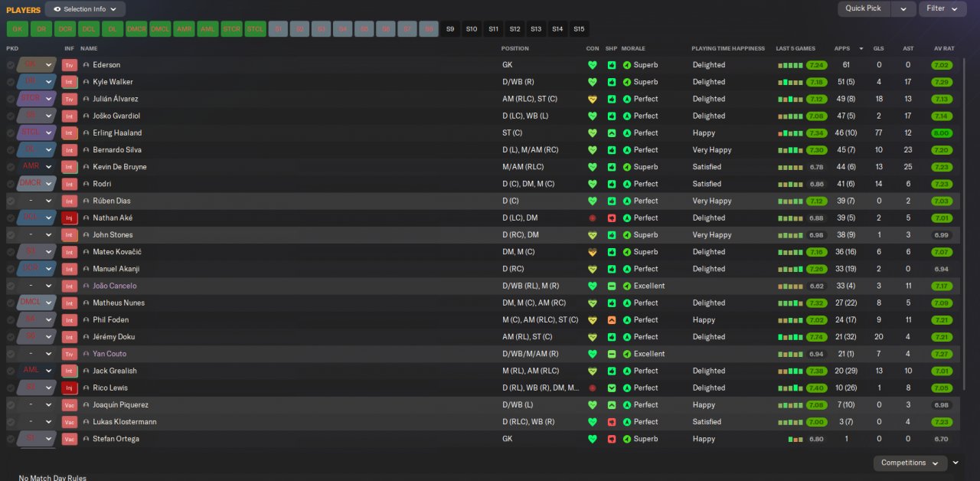Viewport: 980px width, 481px height.
Task: Toggle the pick checkmark for Kyle Walker
Action: click(11, 82)
